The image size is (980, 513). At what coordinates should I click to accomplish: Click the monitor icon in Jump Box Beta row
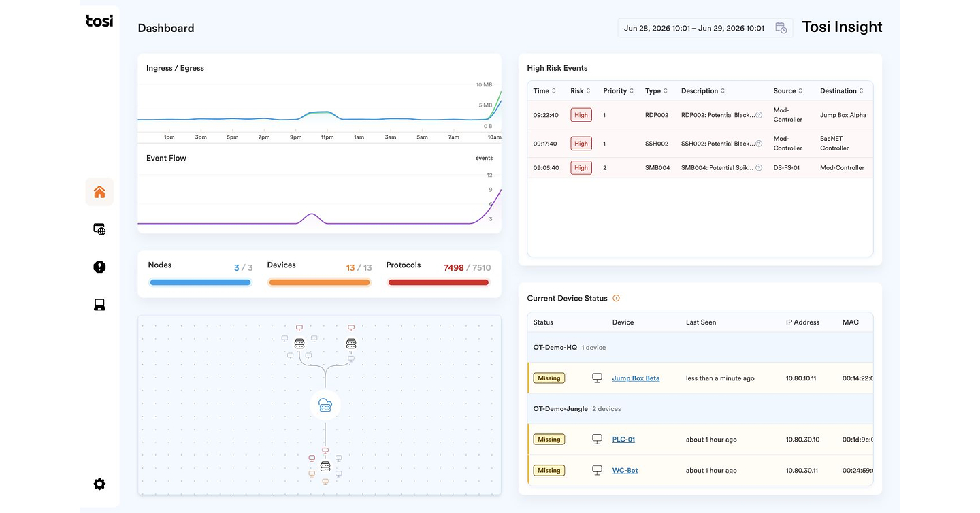click(x=597, y=378)
